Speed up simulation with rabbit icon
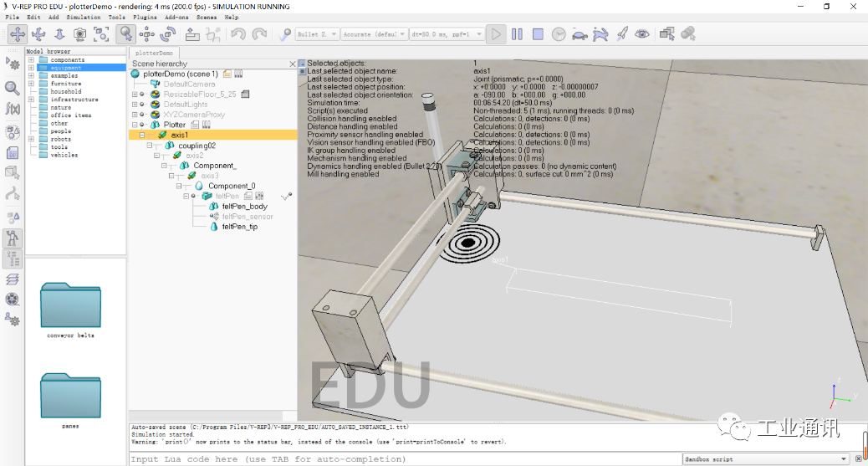 [x=600, y=34]
